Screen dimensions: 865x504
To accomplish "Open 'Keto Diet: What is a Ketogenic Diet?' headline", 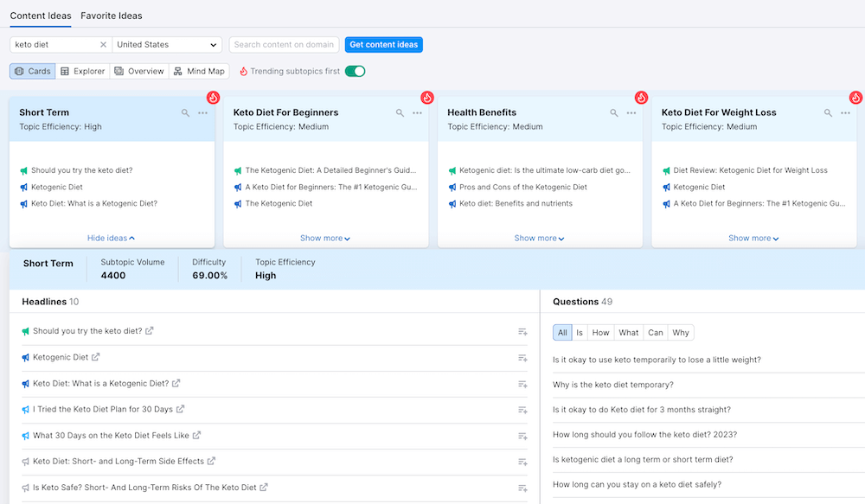I will click(x=100, y=383).
